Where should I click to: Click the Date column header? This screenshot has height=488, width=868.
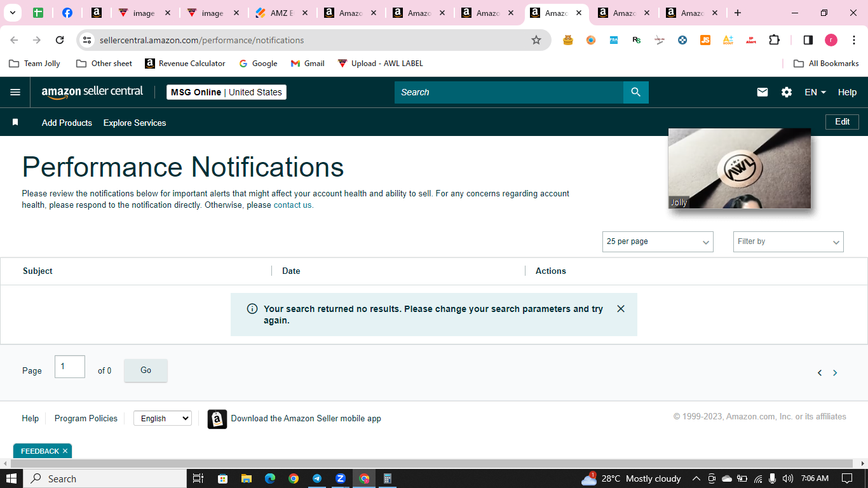click(291, 271)
